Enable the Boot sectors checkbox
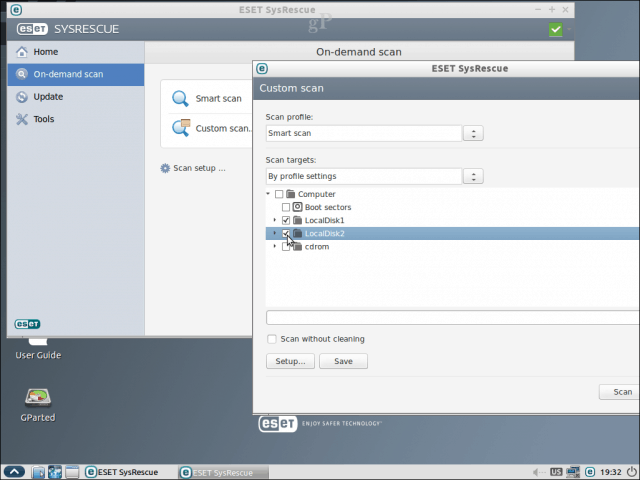This screenshot has height=480, width=640. coord(286,207)
